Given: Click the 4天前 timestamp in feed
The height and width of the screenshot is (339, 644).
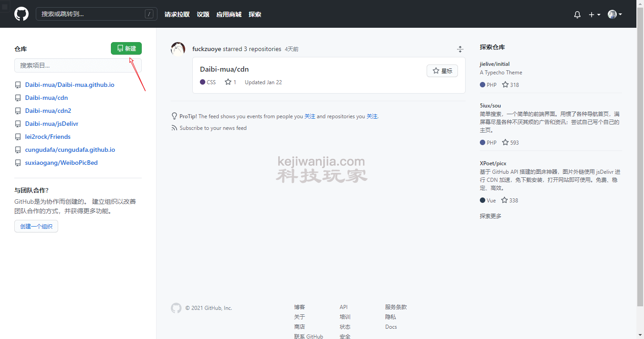Looking at the screenshot, I should coord(292,49).
